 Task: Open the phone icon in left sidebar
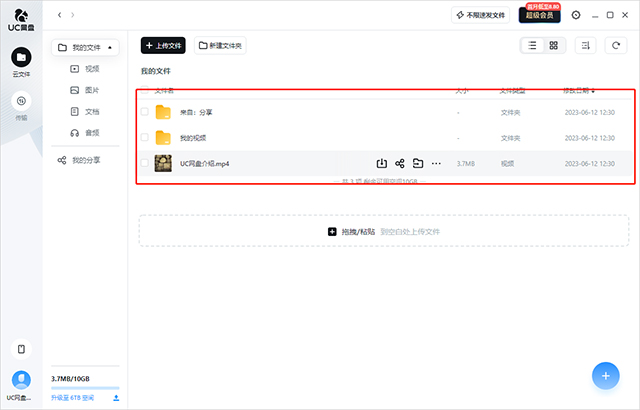tap(21, 349)
